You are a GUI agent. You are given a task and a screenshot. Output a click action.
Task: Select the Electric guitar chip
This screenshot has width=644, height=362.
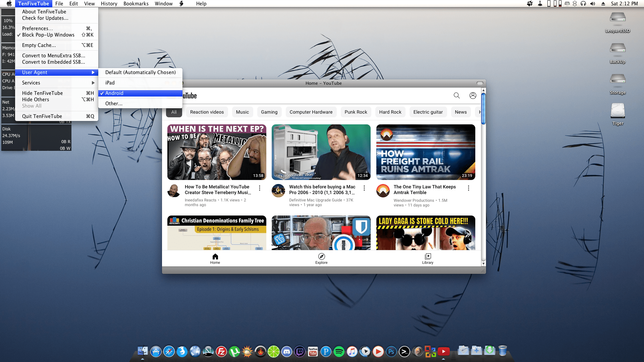428,112
